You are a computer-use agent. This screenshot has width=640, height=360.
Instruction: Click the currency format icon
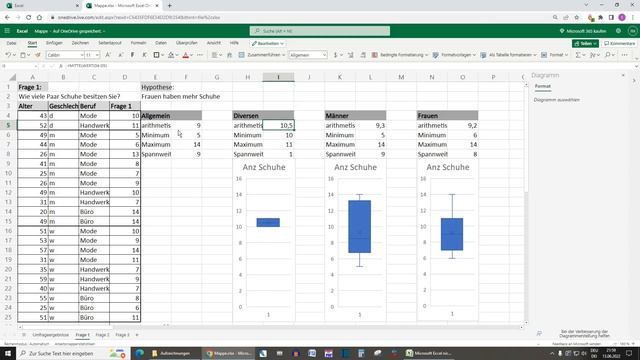tap(336, 55)
